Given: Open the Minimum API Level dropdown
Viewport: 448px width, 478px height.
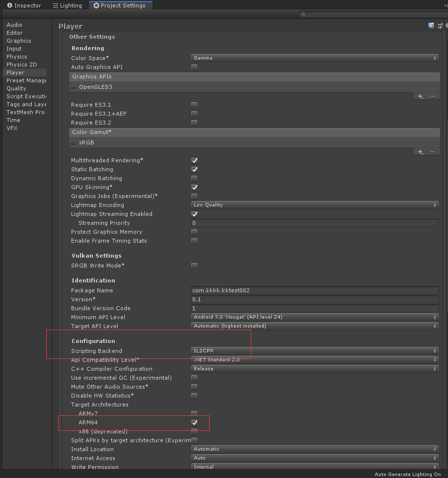Looking at the screenshot, I should [314, 317].
